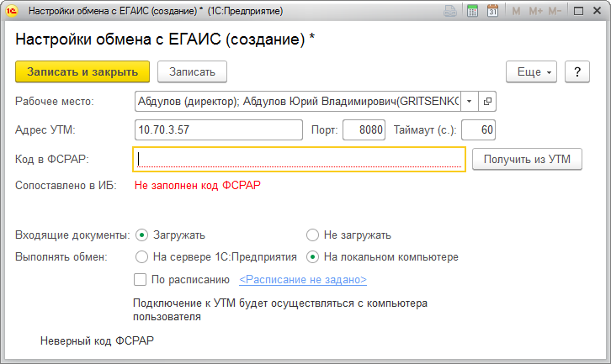Screen dimensions: 611x364
Task: Click the M memory button
Action: coord(516,11)
